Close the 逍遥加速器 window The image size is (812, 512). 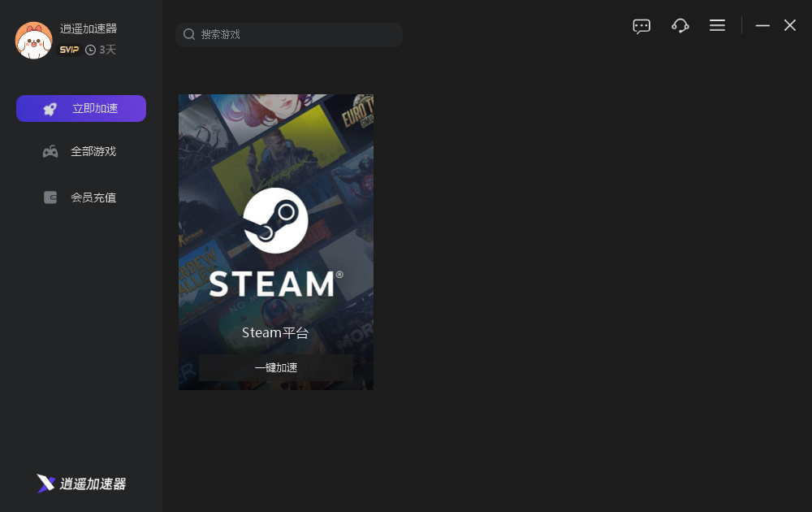790,25
